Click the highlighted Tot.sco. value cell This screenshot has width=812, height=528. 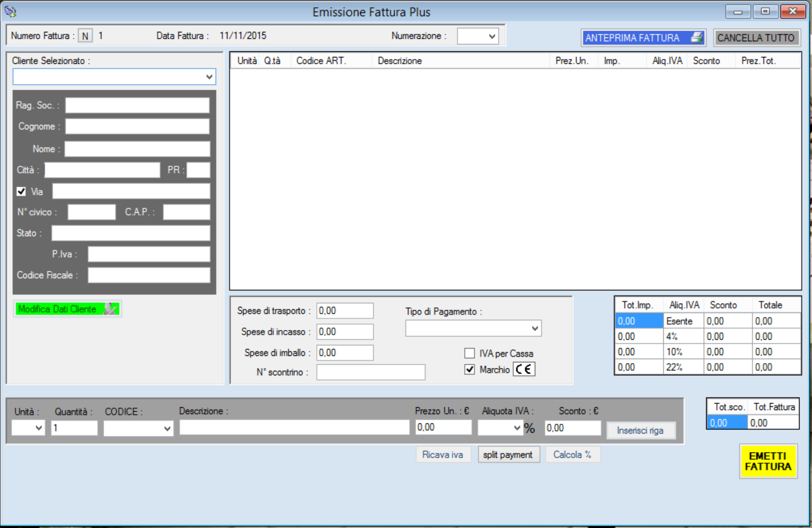point(727,423)
